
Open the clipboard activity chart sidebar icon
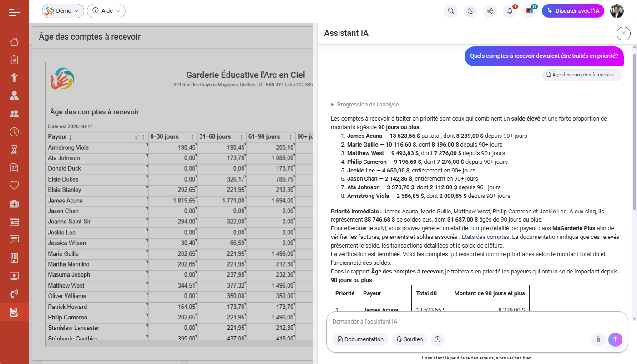pos(14,60)
